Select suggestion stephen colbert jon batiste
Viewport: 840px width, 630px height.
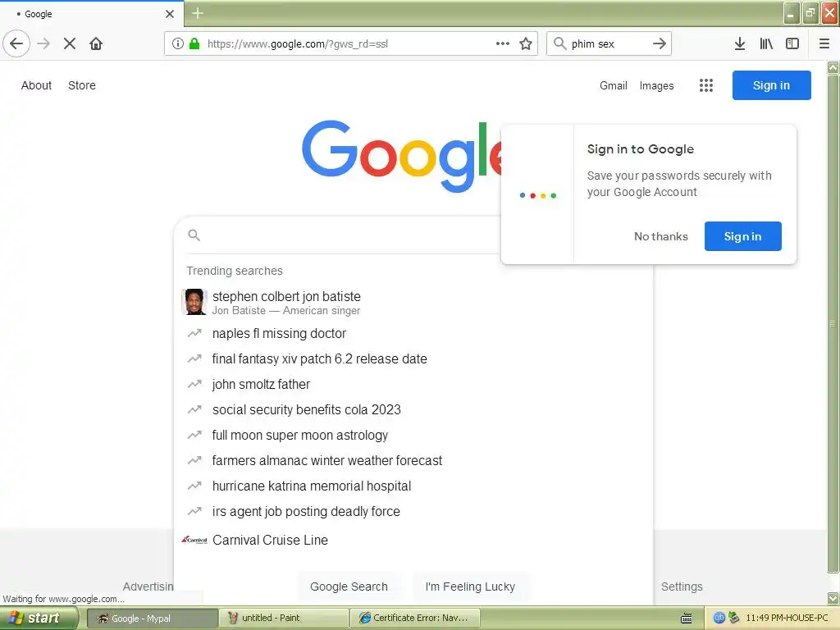click(413, 302)
